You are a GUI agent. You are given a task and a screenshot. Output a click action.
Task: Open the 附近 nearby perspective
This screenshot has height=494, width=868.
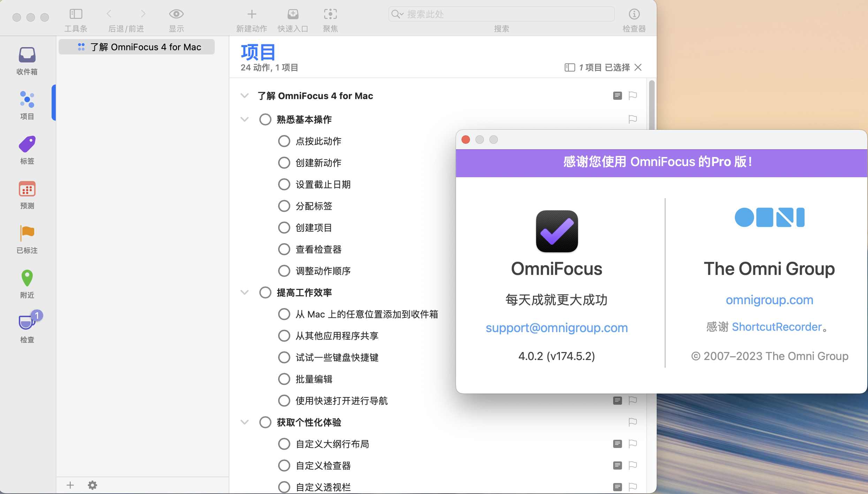[x=27, y=284]
